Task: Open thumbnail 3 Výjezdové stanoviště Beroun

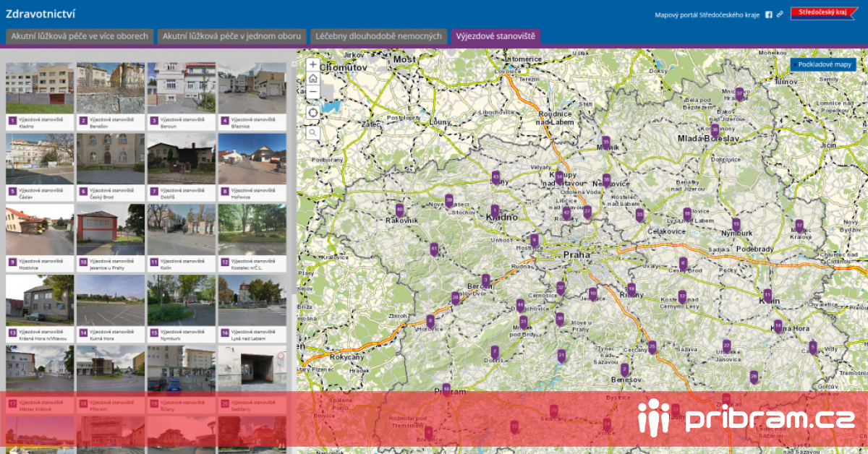Action: [182, 96]
